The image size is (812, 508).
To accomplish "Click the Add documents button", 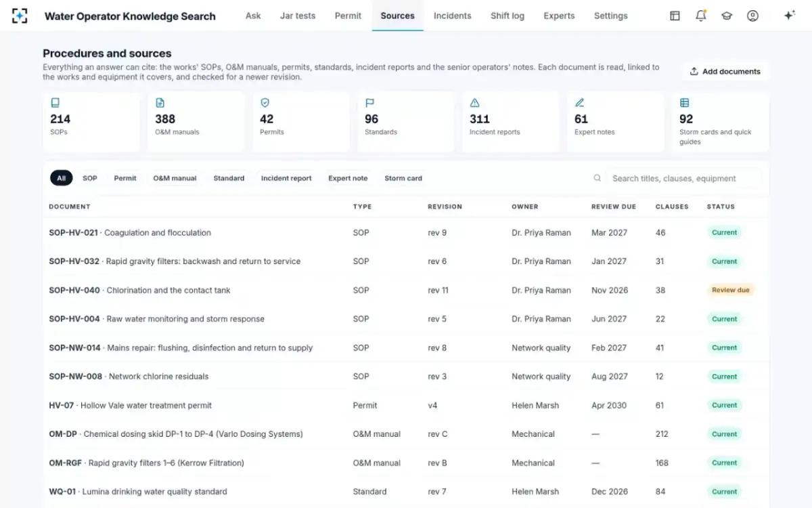I will (x=725, y=71).
